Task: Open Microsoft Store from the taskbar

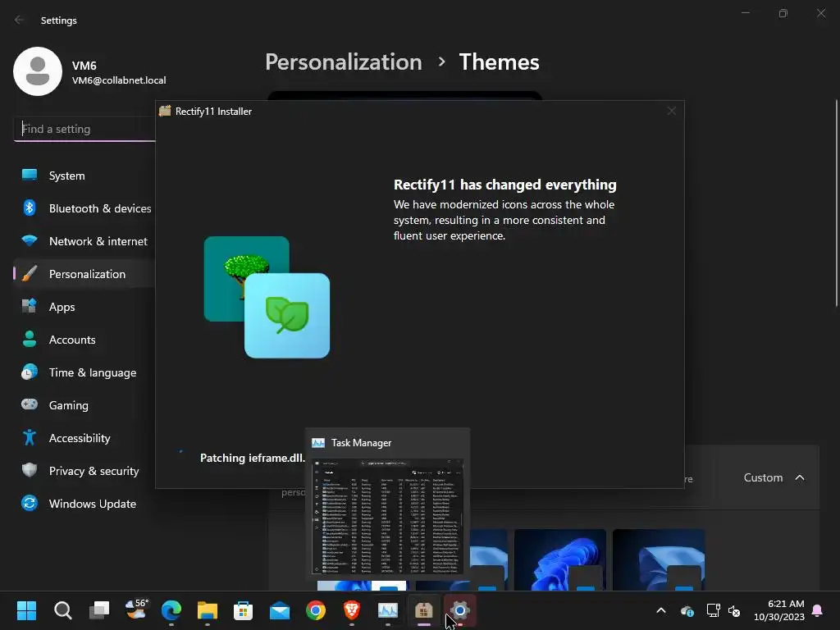Action: (x=243, y=610)
